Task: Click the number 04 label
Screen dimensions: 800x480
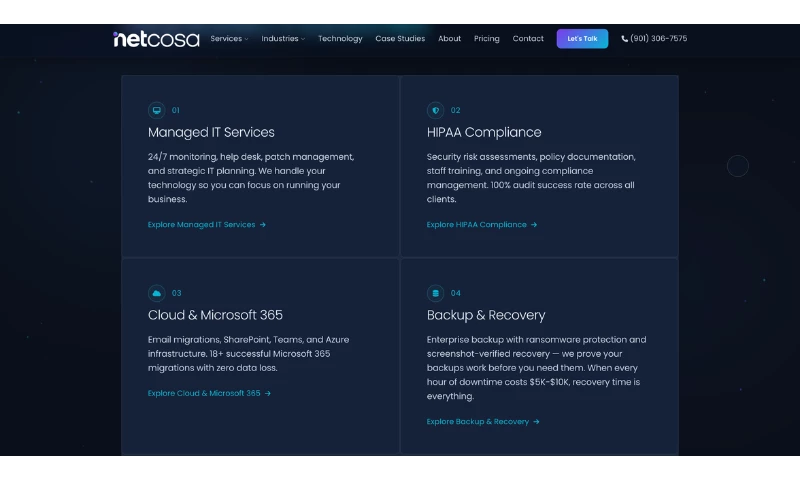Action: 456,293
